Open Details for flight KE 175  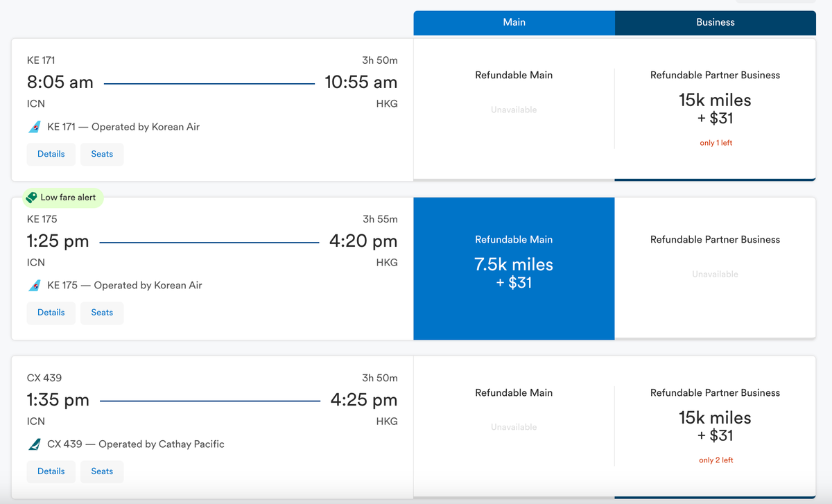pyautogui.click(x=51, y=313)
